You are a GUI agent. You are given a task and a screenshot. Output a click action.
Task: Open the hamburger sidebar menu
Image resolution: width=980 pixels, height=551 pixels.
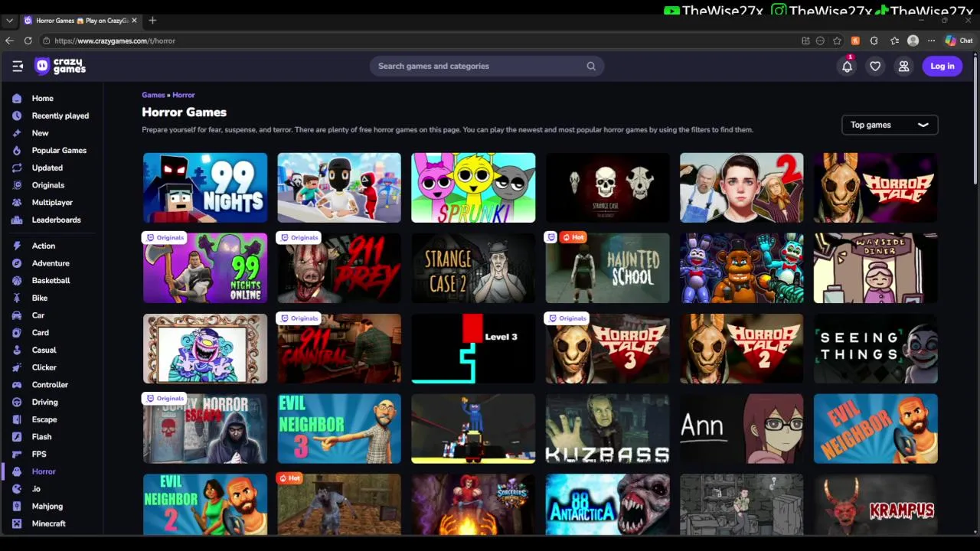[x=18, y=66]
